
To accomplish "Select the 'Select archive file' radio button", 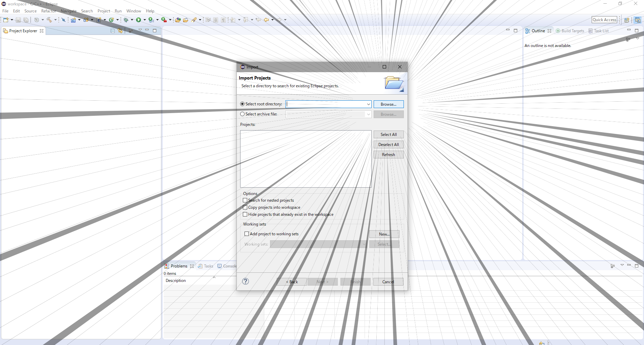I will tap(243, 114).
